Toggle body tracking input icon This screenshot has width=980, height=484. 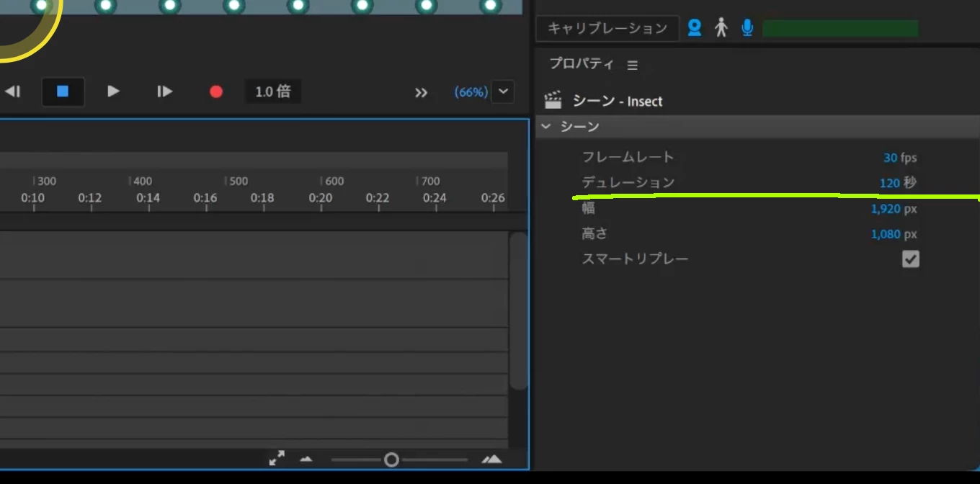tap(721, 28)
